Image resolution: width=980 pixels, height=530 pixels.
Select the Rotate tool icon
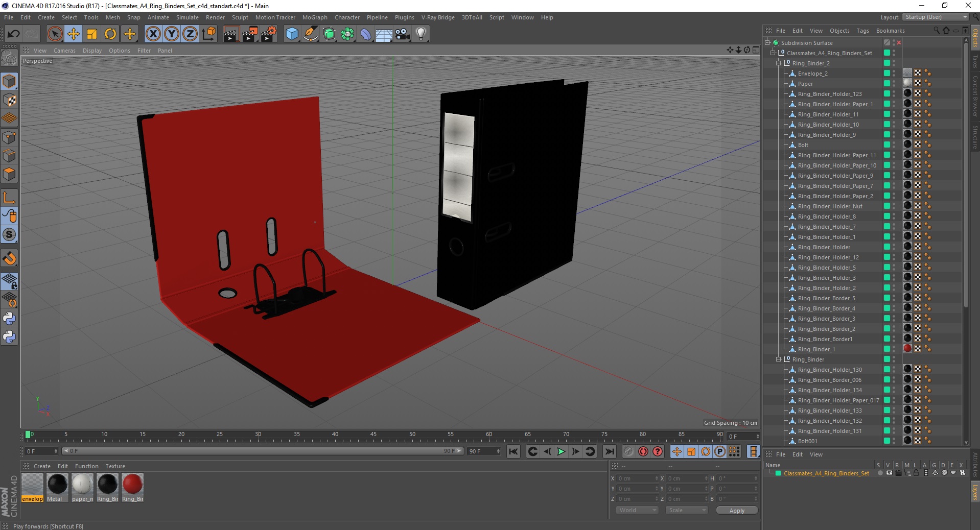pyautogui.click(x=110, y=34)
